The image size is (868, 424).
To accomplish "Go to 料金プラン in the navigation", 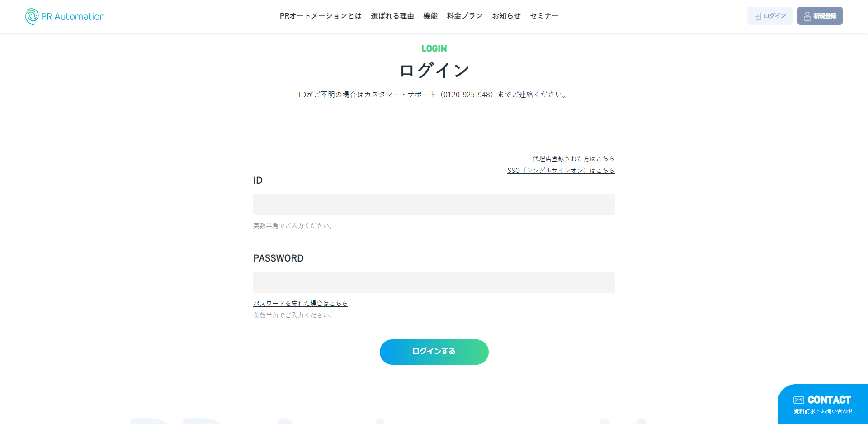I will pos(465,16).
